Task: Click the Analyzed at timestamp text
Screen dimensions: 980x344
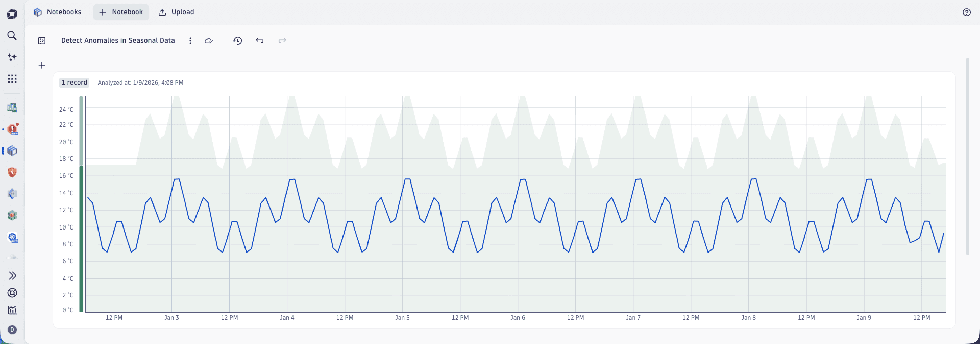Action: coord(140,83)
